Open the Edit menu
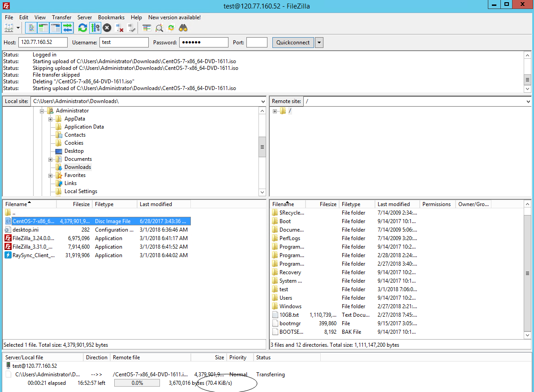 [23, 17]
